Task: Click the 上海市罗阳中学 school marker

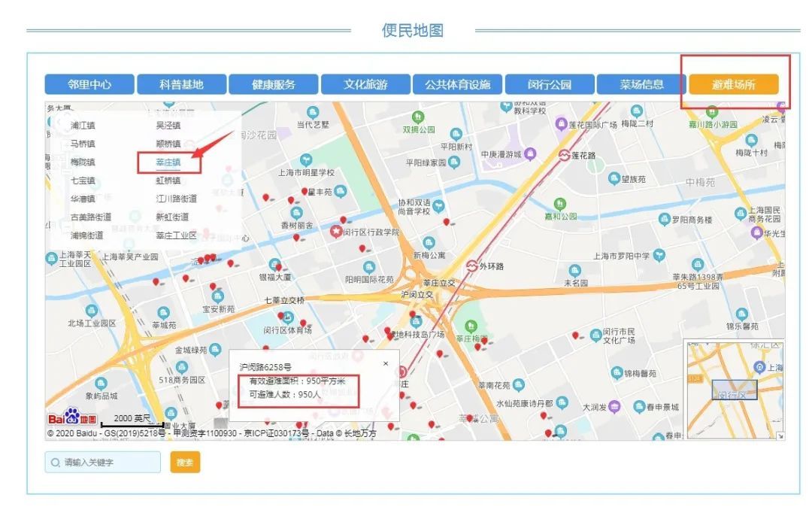Action: tap(659, 255)
